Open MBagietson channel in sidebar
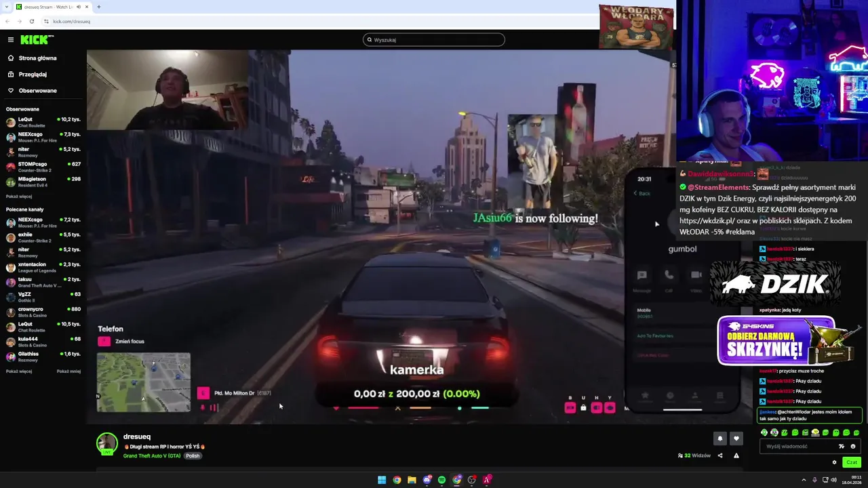868x488 pixels. [x=42, y=181]
